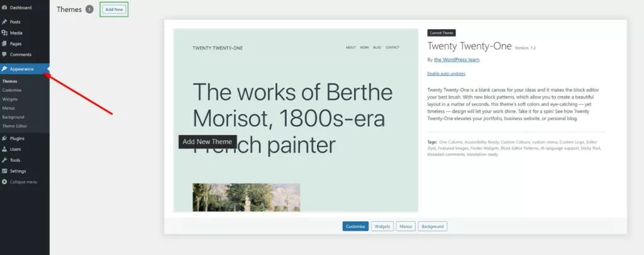This screenshot has width=644, height=255.
Task: Open the Settings menu label
Action: (x=18, y=171)
